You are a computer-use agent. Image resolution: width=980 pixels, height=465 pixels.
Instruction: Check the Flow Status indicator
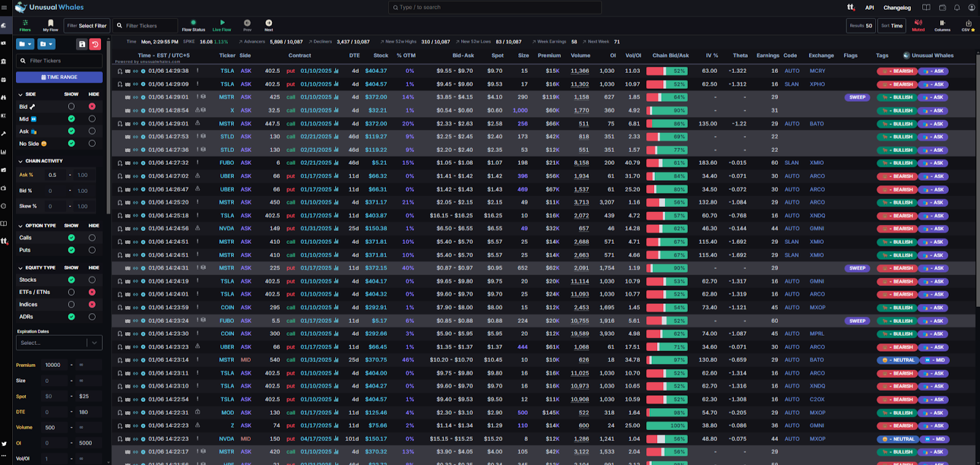[x=194, y=25]
